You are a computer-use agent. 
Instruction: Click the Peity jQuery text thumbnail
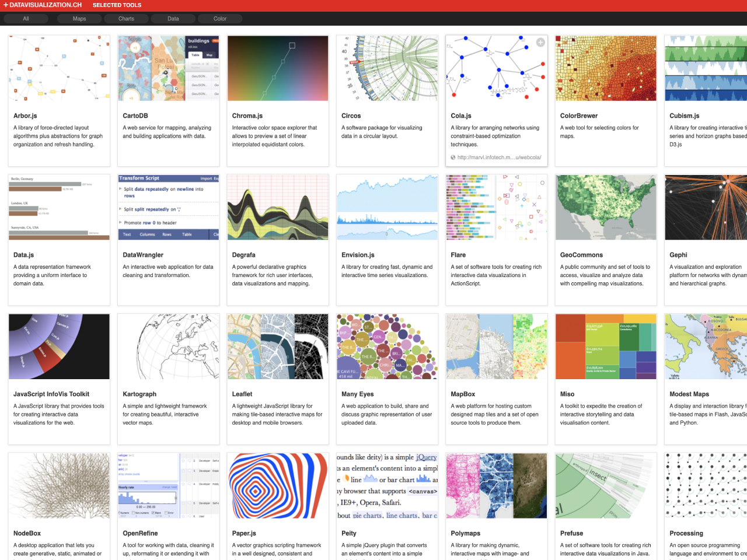point(387,486)
